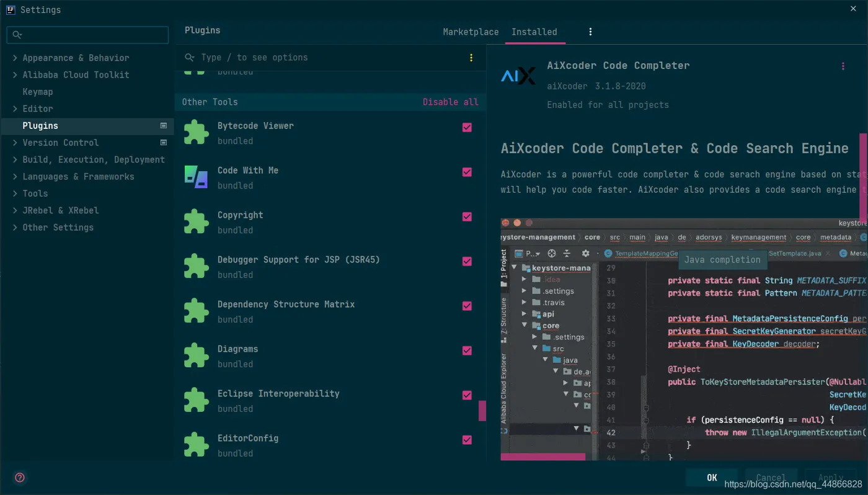
Task: Toggle the Eclipse Interoperability checkbox
Action: (467, 395)
